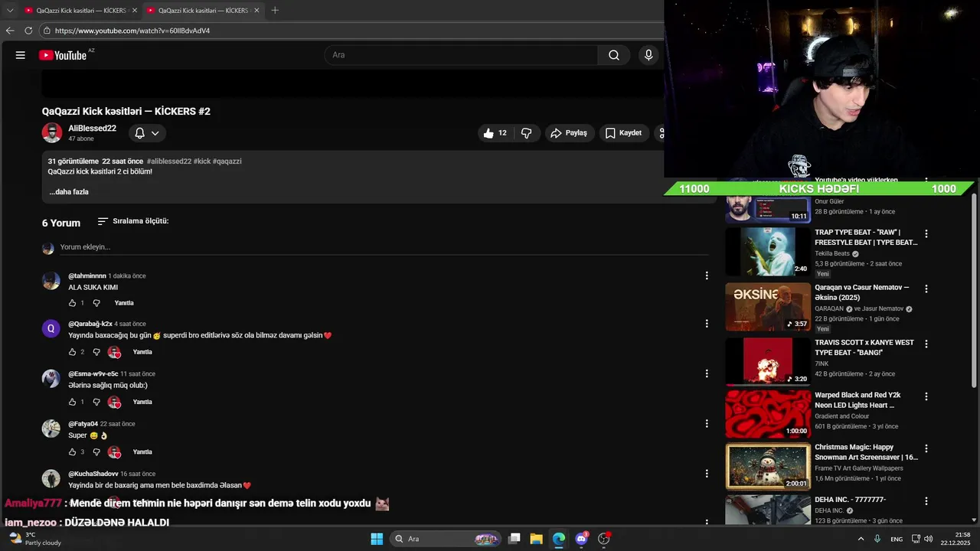Image resolution: width=980 pixels, height=551 pixels.
Task: Open the Christmas Magic snowman thumbnail
Action: [x=768, y=466]
